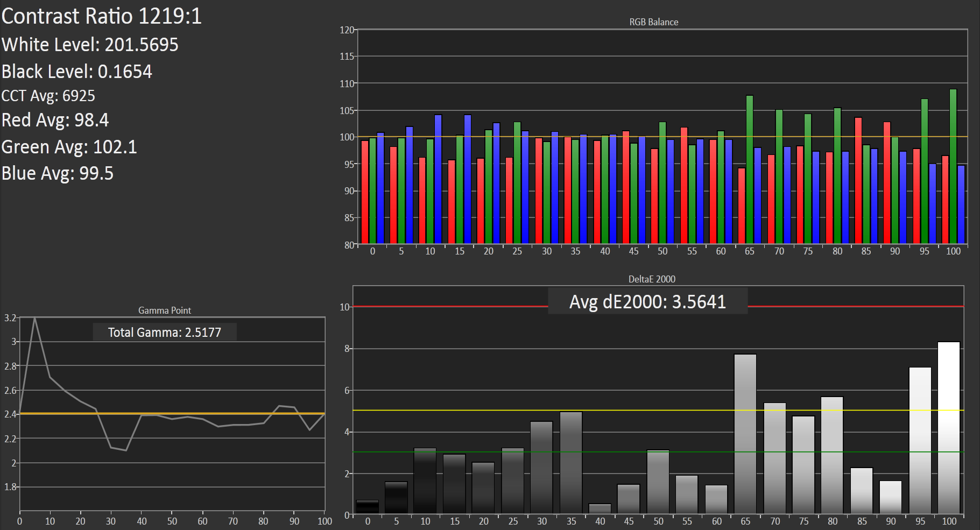
Task: Click the DeltaE bar at 100 percent
Action: (x=949, y=428)
